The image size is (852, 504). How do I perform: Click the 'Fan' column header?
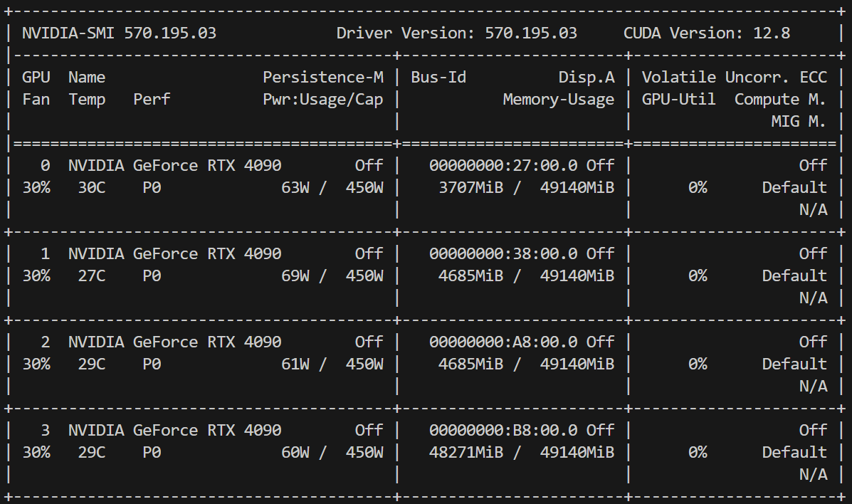(x=36, y=100)
